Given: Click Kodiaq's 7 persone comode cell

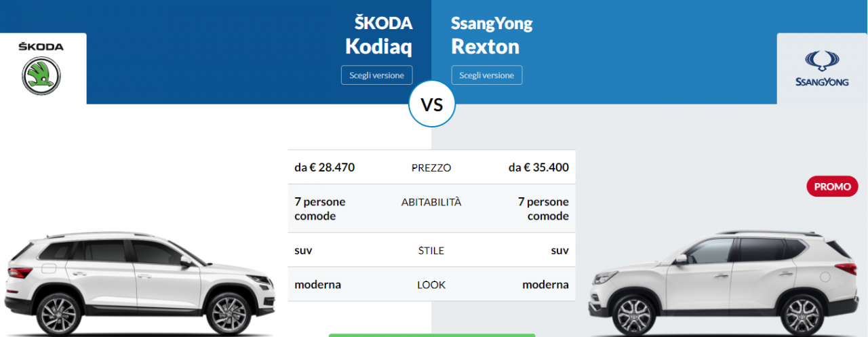Looking at the screenshot, I should (320, 209).
